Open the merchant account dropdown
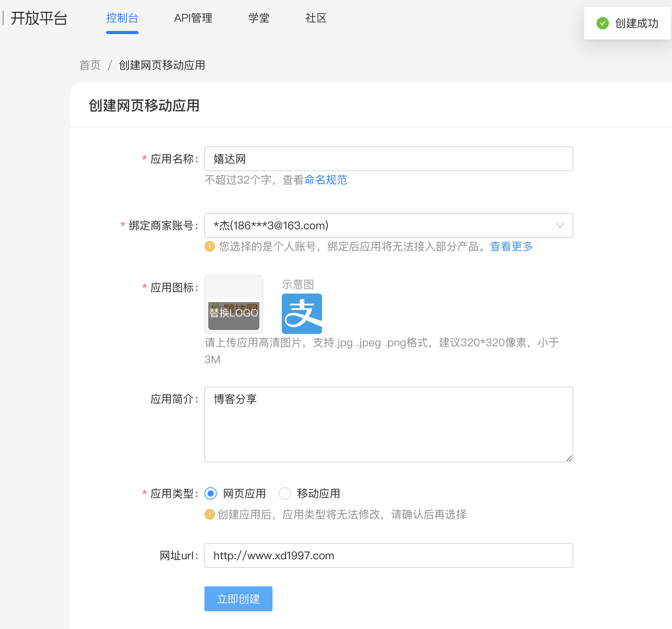Viewport: 672px width, 629px height. tap(560, 225)
